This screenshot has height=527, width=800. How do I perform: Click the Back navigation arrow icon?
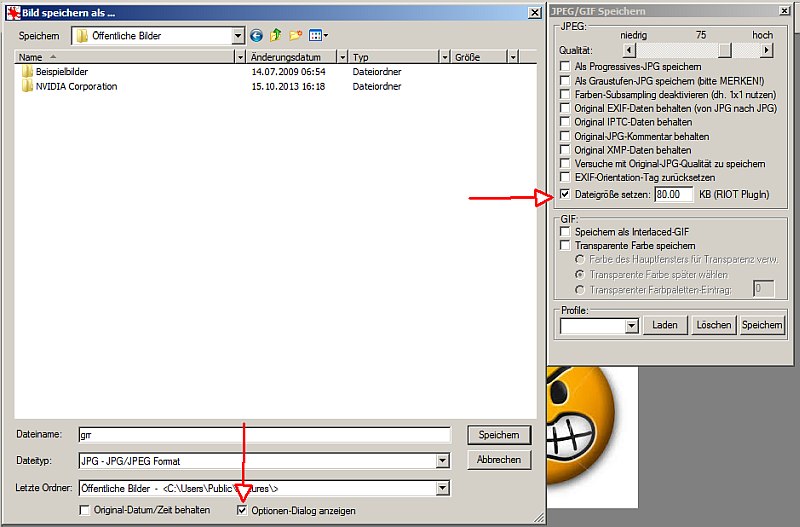pyautogui.click(x=257, y=36)
